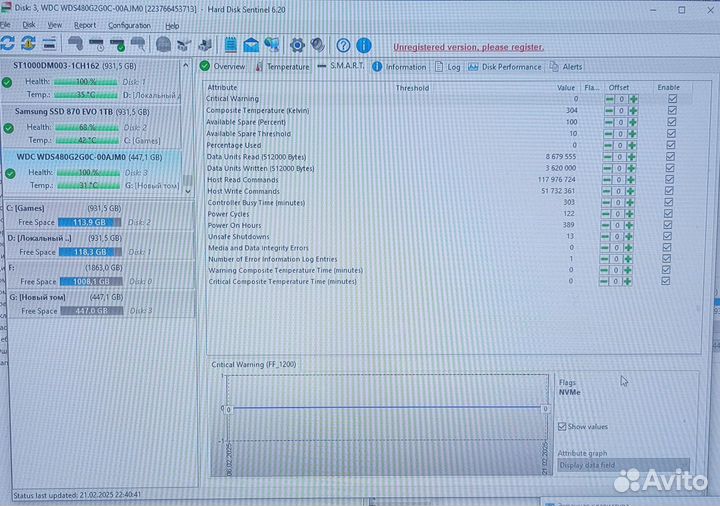Screen dimensions: 720x506
Task: Click the C: [Games] free space bar
Action: tap(90, 222)
